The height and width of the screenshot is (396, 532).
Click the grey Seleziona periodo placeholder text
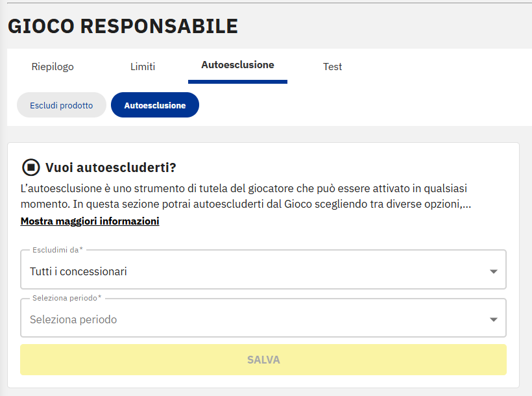tap(73, 319)
